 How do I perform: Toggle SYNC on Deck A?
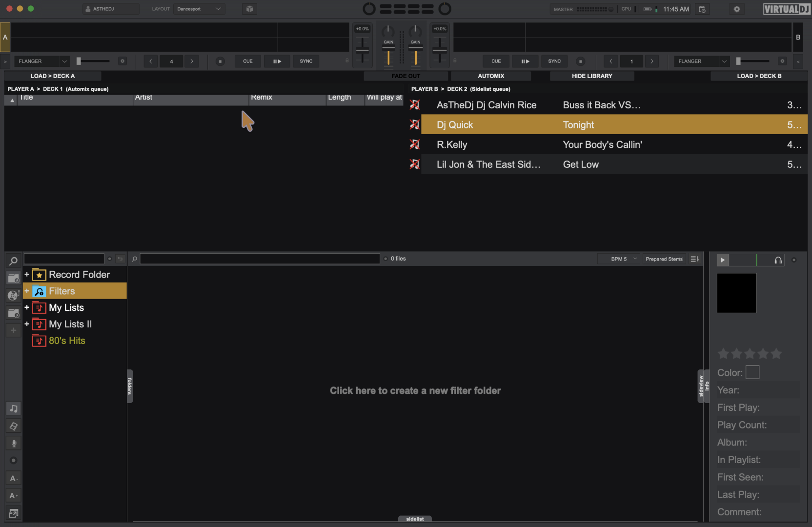coord(306,61)
